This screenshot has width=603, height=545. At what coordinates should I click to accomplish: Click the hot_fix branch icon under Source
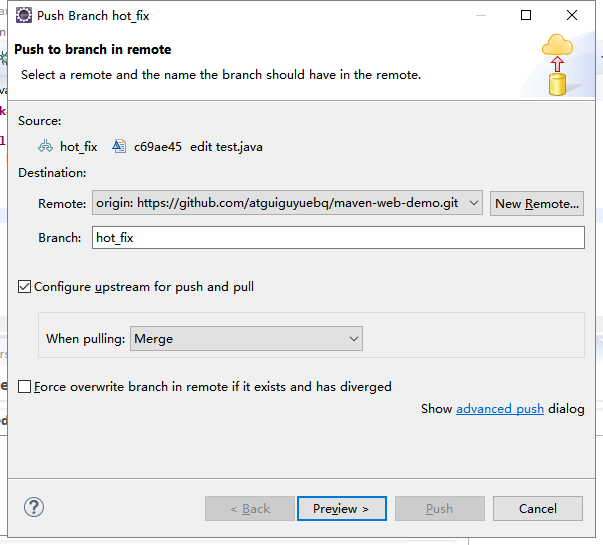coord(45,147)
